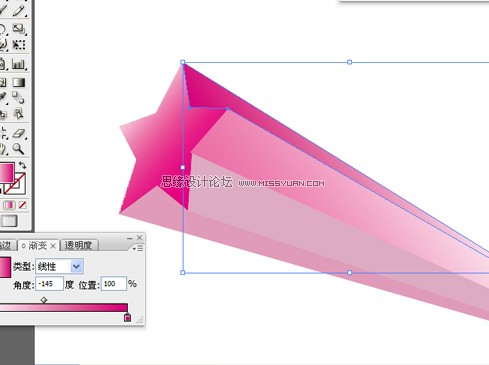The image size is (489, 365).
Task: Click the blue arrow of 类型 combo box
Action: click(x=76, y=266)
